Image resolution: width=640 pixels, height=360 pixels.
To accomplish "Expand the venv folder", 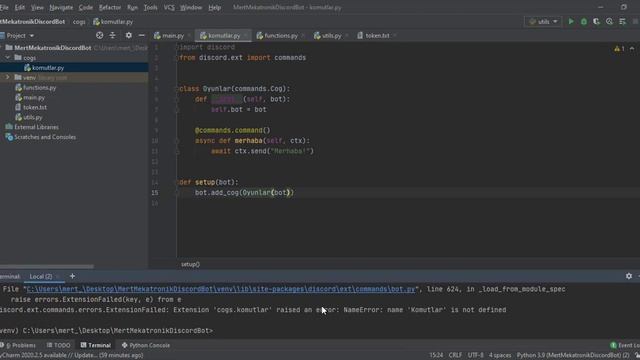I will point(7,77).
